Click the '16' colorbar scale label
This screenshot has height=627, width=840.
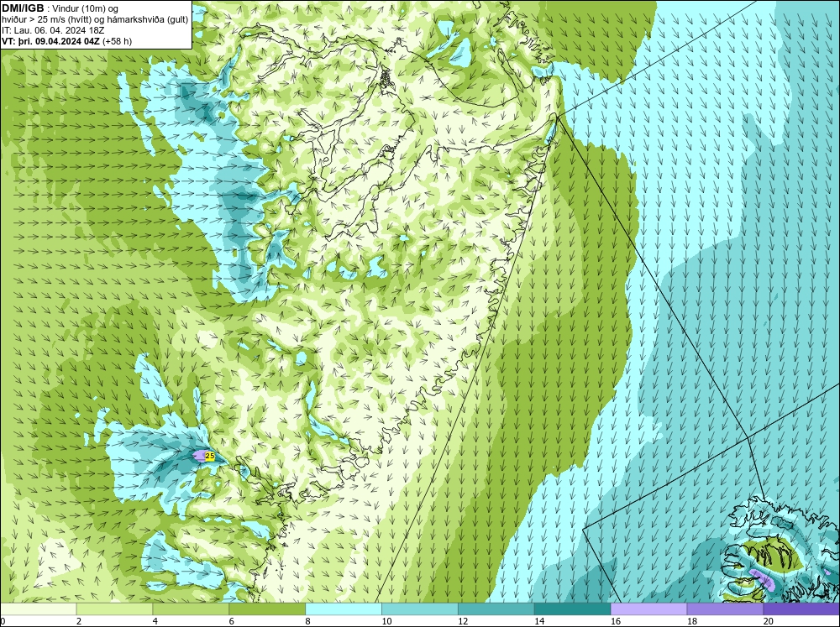click(x=616, y=621)
